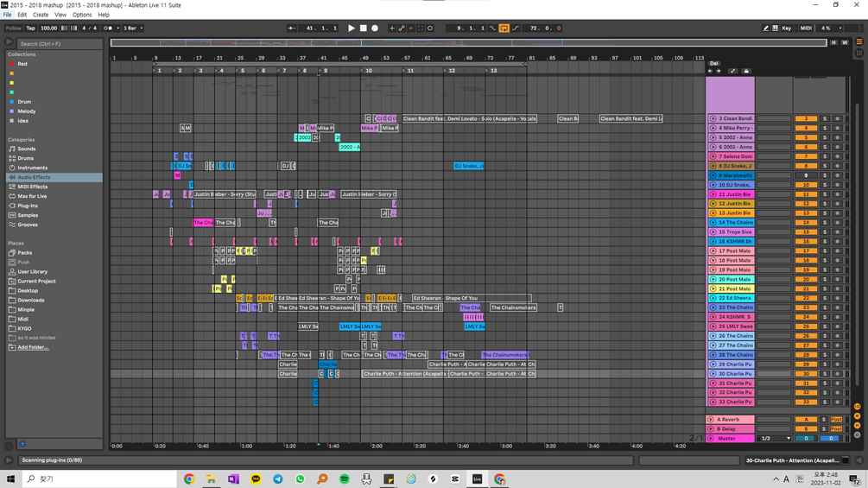Open the Sounds category

point(27,149)
